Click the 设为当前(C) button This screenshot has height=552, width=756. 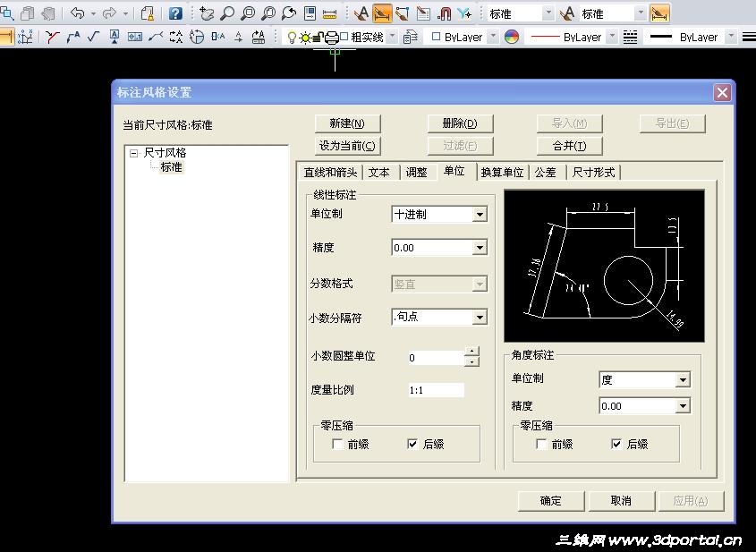pyautogui.click(x=348, y=146)
